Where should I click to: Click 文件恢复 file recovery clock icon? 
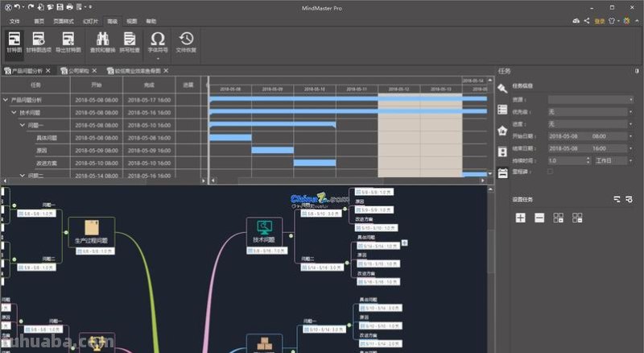click(186, 43)
